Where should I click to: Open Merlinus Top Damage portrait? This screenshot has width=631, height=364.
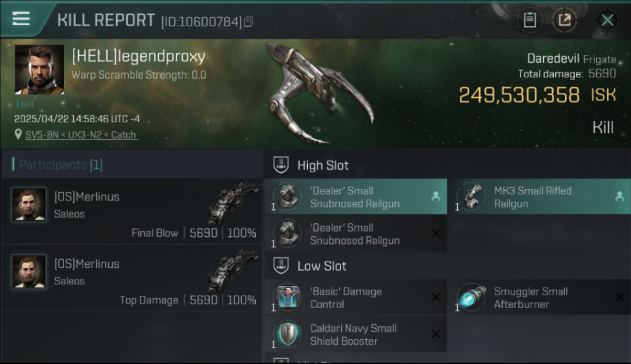pos(29,272)
